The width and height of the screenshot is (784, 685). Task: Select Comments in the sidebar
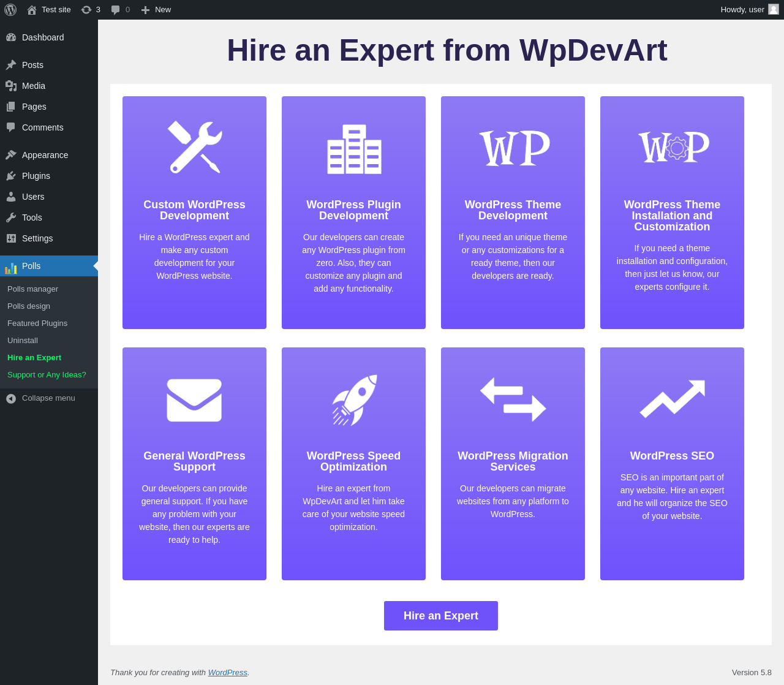[x=49, y=127]
